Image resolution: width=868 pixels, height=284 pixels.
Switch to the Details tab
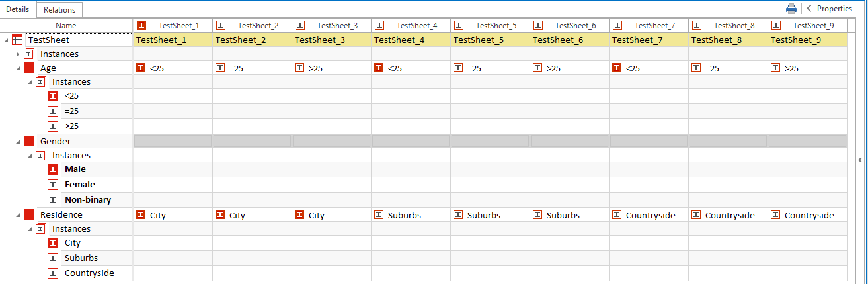point(17,9)
